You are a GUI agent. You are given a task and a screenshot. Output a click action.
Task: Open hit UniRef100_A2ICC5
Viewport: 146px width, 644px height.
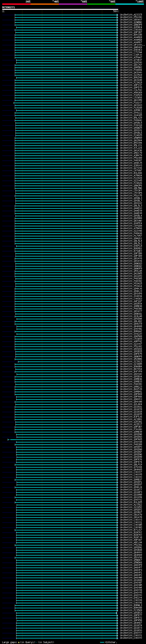(x=131, y=15)
